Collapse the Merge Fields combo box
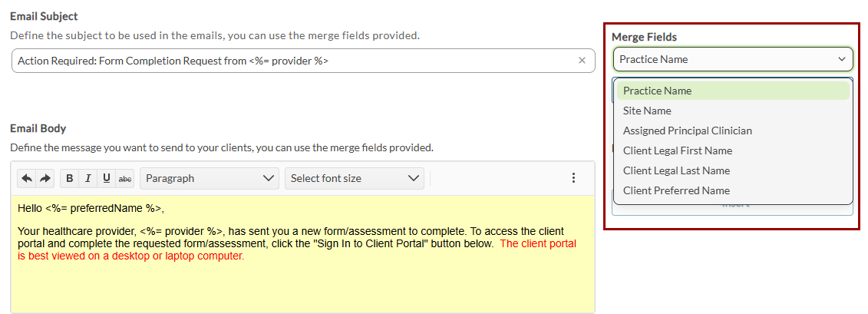868x314 pixels. coord(842,59)
